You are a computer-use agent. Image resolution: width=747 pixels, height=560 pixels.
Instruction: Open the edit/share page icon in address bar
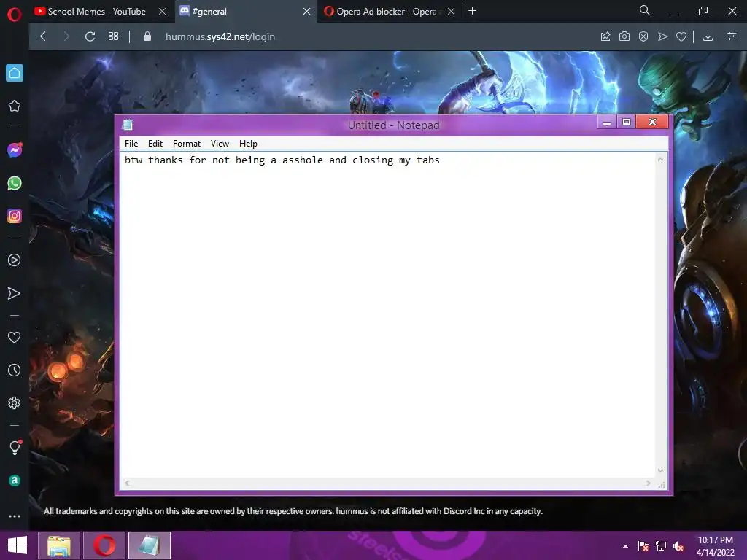tap(605, 36)
